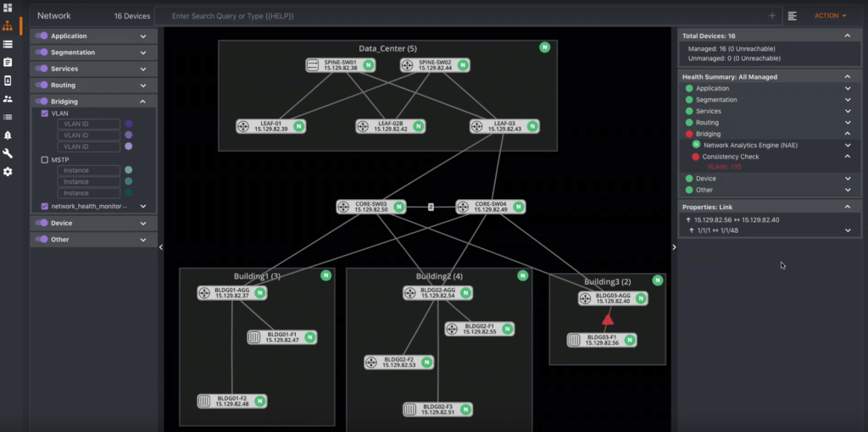The height and width of the screenshot is (432, 868).
Task: Open the users sidebar icon
Action: click(x=8, y=99)
